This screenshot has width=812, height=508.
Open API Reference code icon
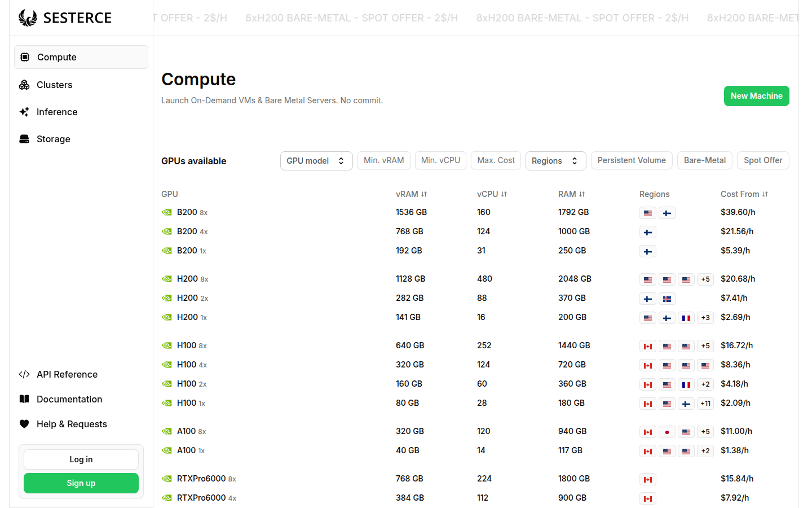pos(24,374)
